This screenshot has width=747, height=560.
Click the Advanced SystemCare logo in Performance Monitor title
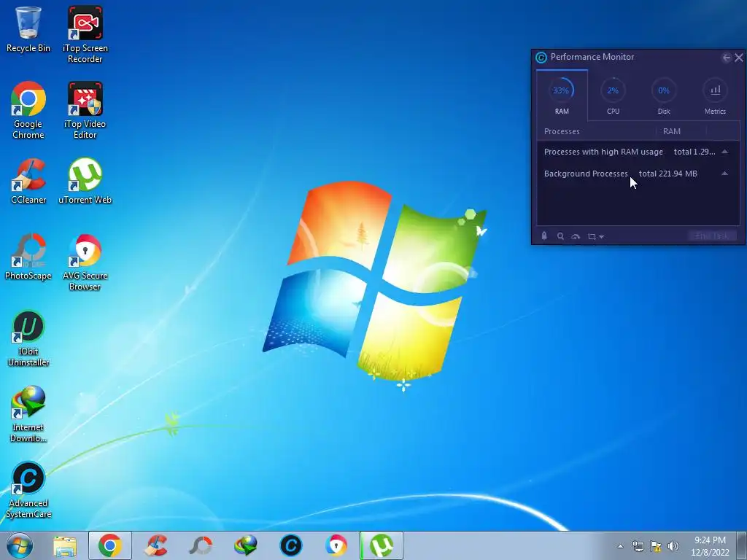tap(541, 58)
